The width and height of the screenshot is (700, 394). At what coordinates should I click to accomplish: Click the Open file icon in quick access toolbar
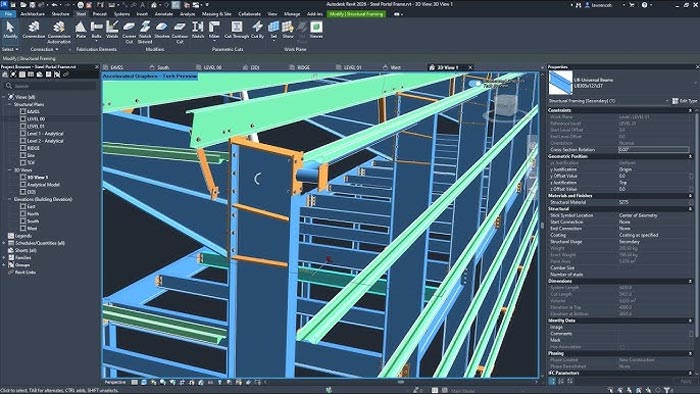(x=23, y=5)
